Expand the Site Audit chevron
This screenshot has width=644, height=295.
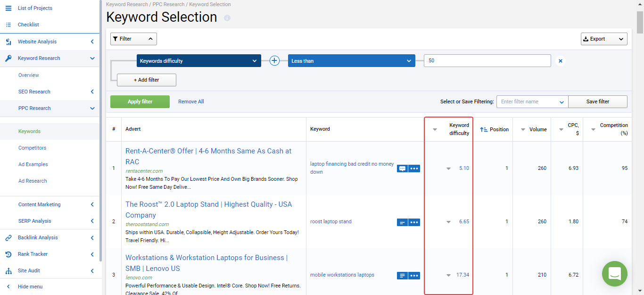pyautogui.click(x=92, y=270)
